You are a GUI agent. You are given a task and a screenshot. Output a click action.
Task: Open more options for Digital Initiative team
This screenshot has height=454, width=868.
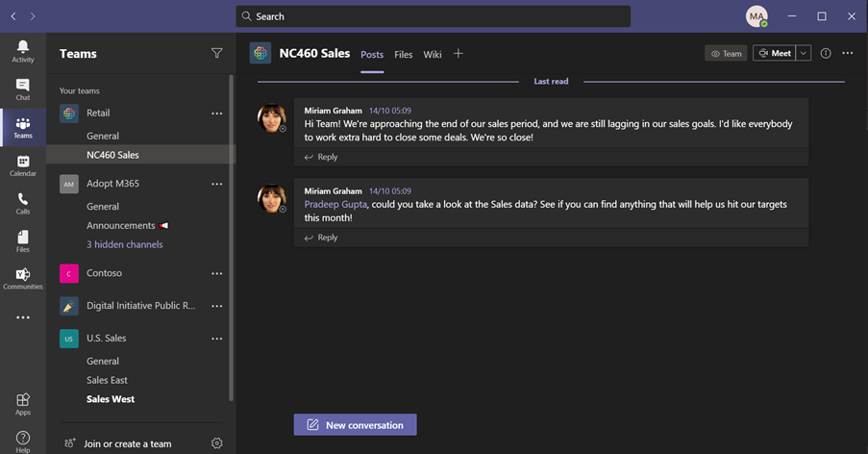217,306
